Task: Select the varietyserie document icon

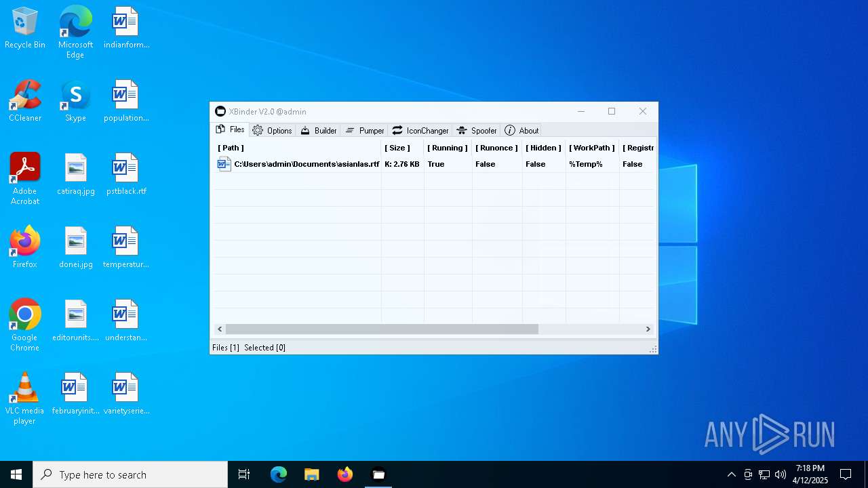Action: pos(126,394)
